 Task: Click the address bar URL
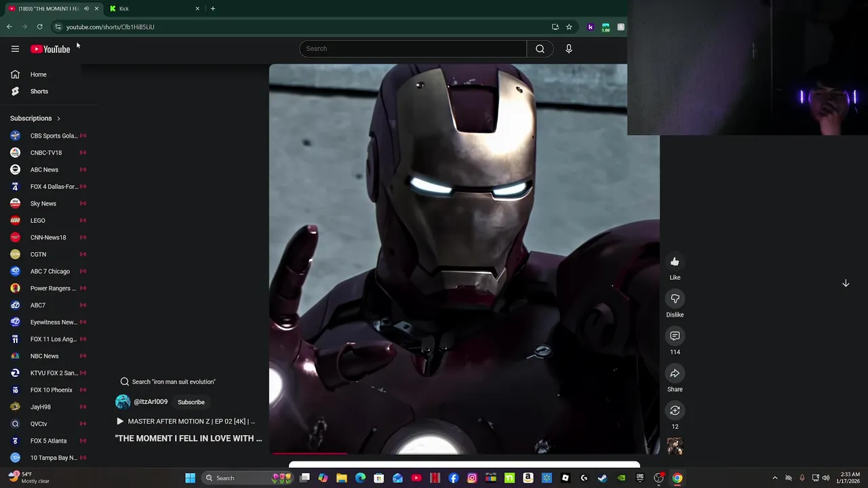coord(110,27)
